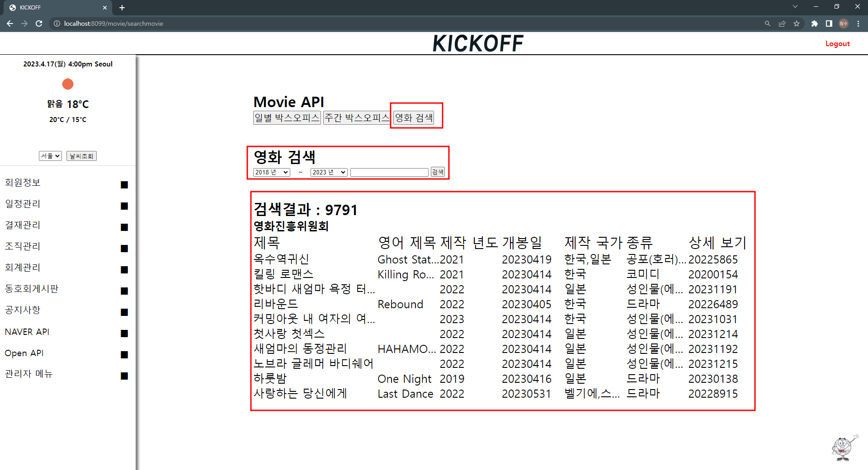This screenshot has height=470, width=868.
Task: Click the Logout link
Action: 837,43
